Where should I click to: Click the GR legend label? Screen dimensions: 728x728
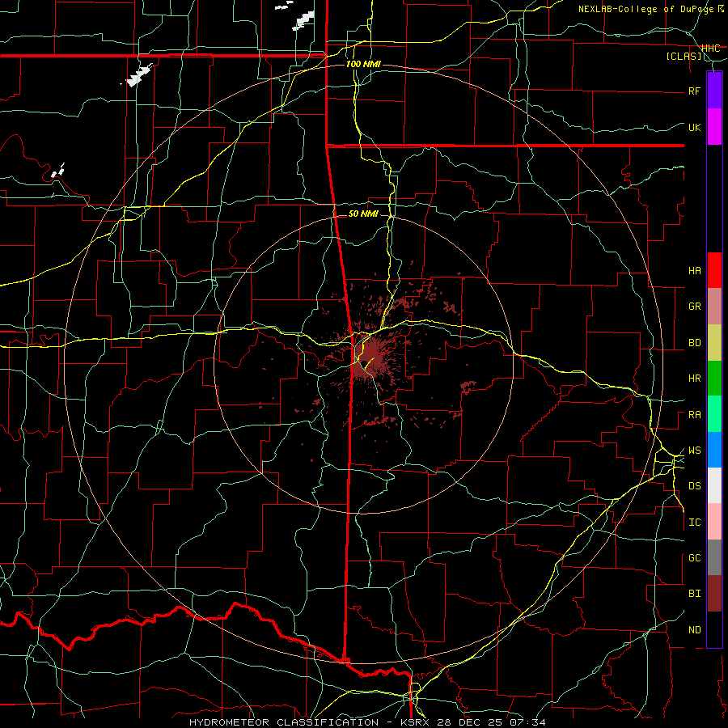695,307
